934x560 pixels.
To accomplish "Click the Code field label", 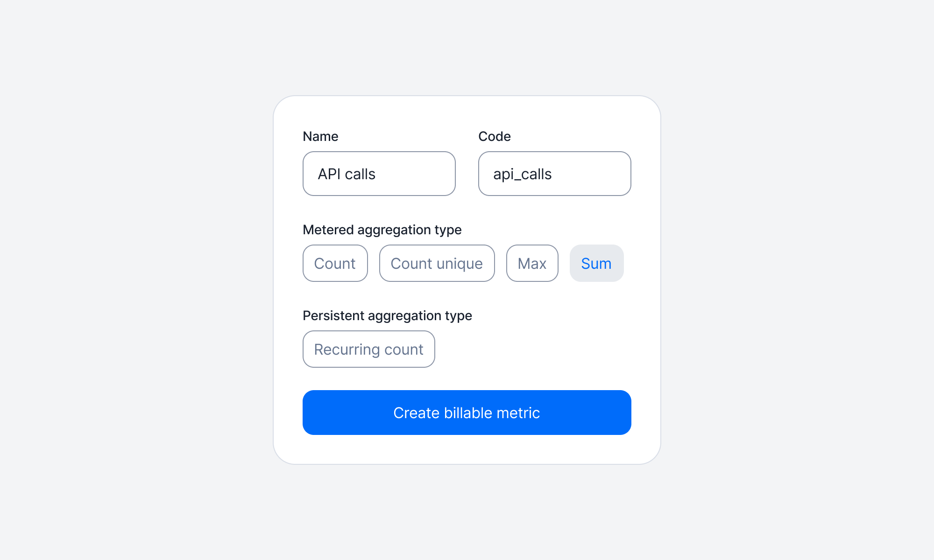I will click(x=494, y=136).
